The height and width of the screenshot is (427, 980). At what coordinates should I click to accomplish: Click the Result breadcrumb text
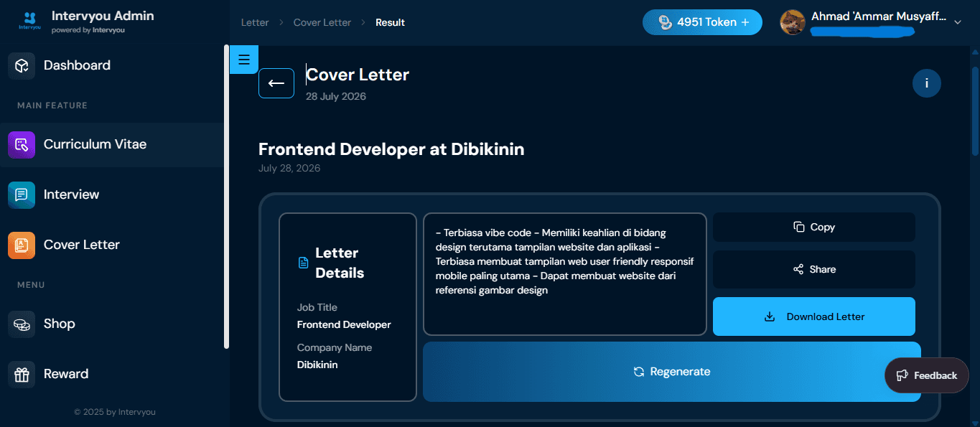click(390, 22)
